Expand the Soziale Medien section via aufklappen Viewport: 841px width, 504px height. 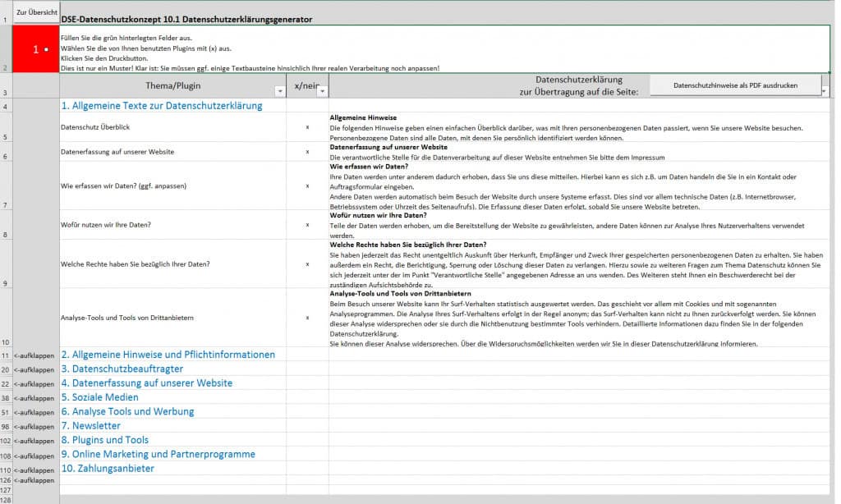34,398
